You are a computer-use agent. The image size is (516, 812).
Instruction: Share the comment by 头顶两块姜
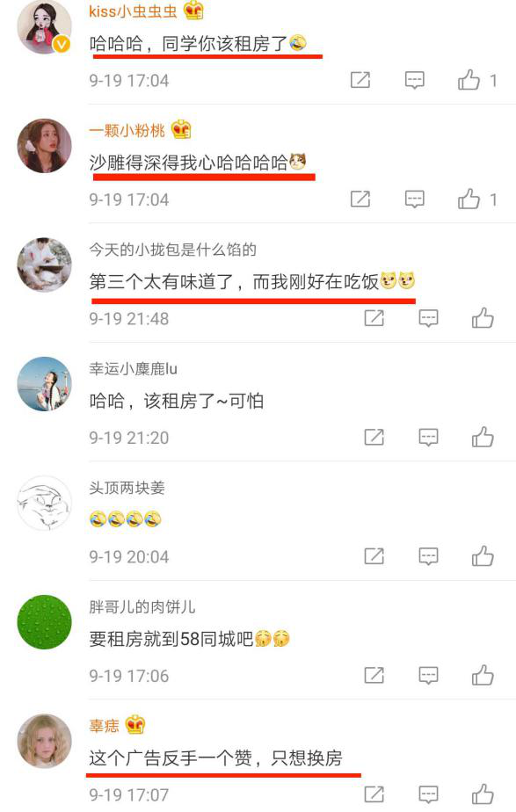(x=374, y=556)
